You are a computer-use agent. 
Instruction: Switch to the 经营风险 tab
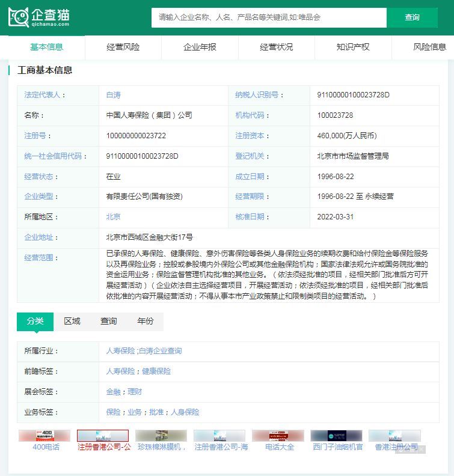pyautogui.click(x=123, y=47)
